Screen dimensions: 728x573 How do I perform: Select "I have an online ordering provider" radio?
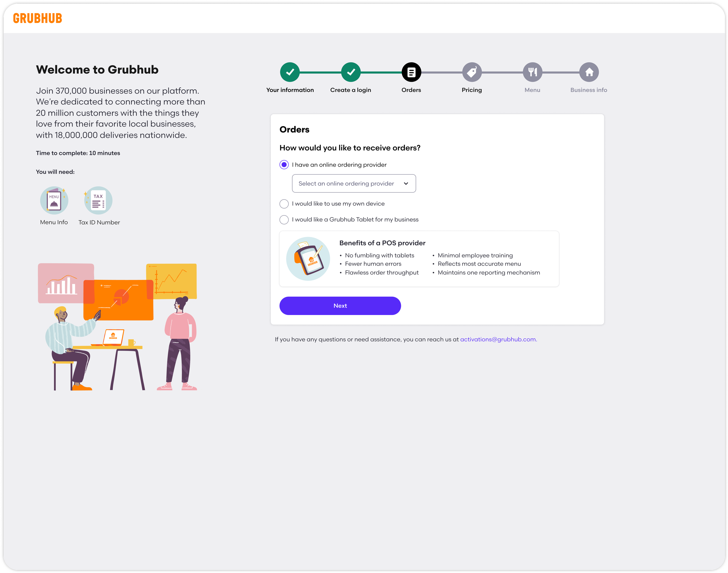pyautogui.click(x=284, y=165)
